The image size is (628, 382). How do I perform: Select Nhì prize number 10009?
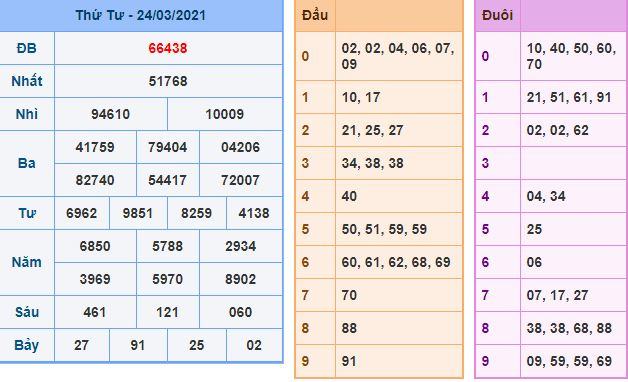pyautogui.click(x=225, y=114)
